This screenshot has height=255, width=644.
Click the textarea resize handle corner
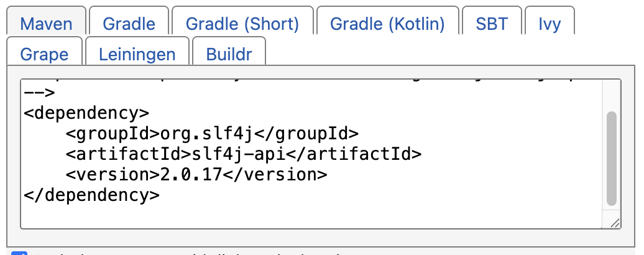pyautogui.click(x=614, y=223)
